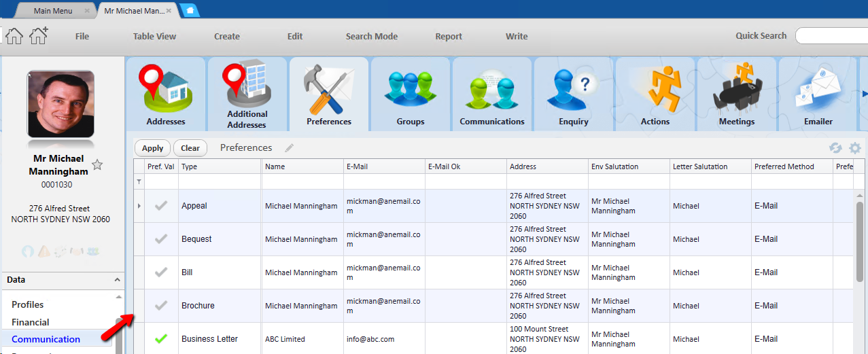
Task: Toggle Pref. Val checkmark for Bequest row
Action: tap(161, 239)
